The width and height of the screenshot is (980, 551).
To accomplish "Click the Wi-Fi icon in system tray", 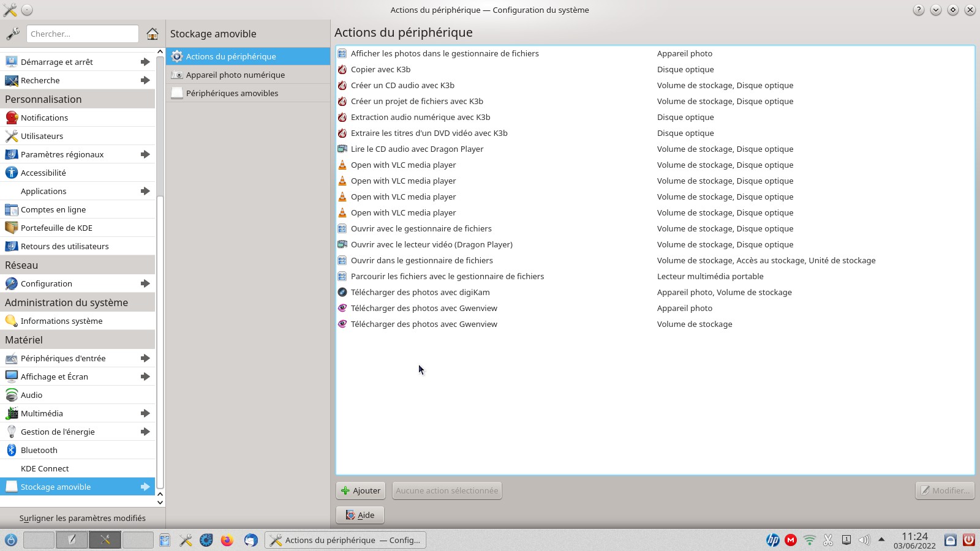I will pos(810,540).
